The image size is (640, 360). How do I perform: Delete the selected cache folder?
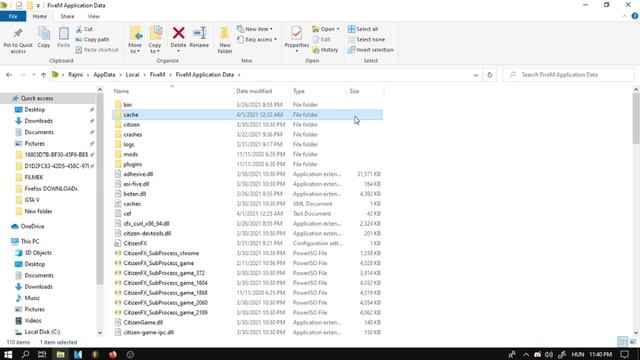[x=178, y=39]
